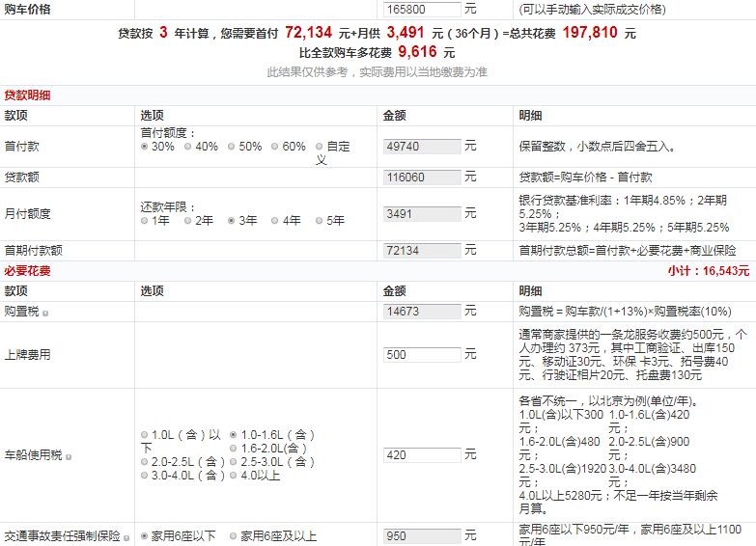Click the 车船使用税 input field showing 420
The width and height of the screenshot is (756, 546).
pyautogui.click(x=422, y=455)
